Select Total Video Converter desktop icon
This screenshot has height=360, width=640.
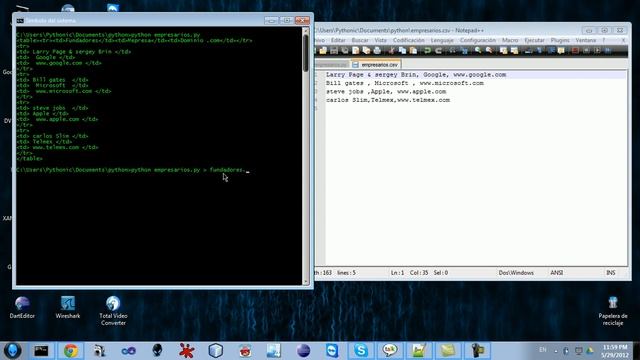point(113,311)
